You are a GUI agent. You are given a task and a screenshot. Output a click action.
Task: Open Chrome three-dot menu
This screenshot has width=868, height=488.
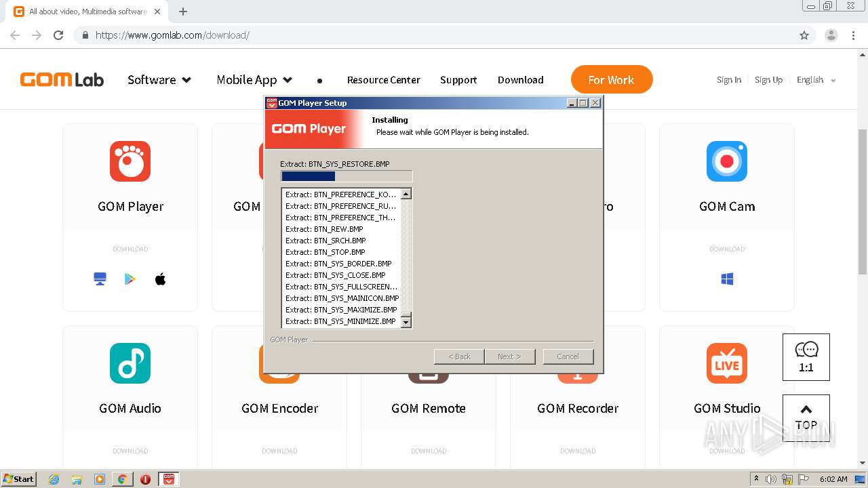tap(853, 35)
